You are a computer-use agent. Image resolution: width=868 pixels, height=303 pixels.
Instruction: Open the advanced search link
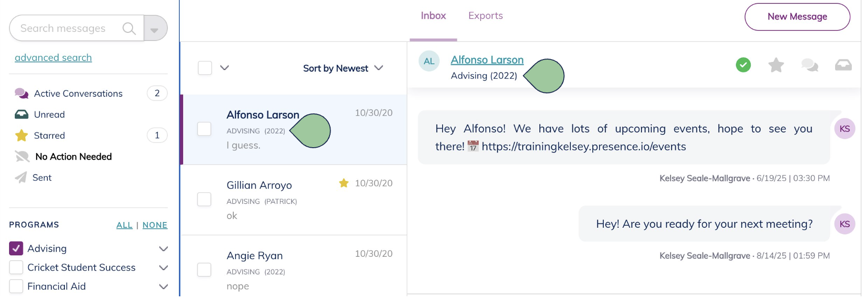pyautogui.click(x=53, y=58)
